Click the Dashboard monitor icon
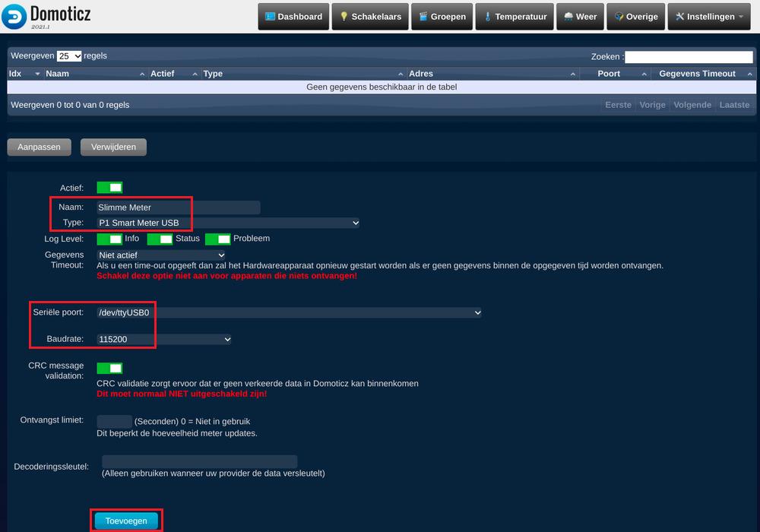The width and height of the screenshot is (760, 532). [270, 17]
